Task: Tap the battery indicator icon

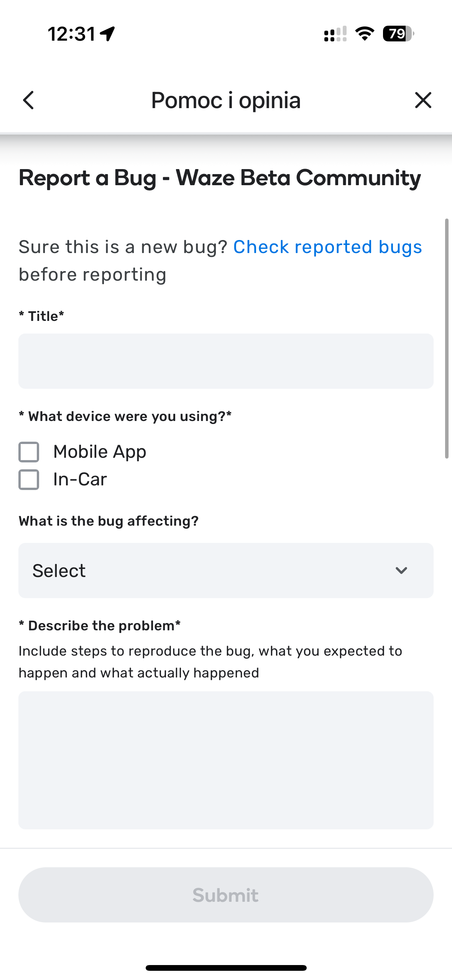Action: [398, 34]
